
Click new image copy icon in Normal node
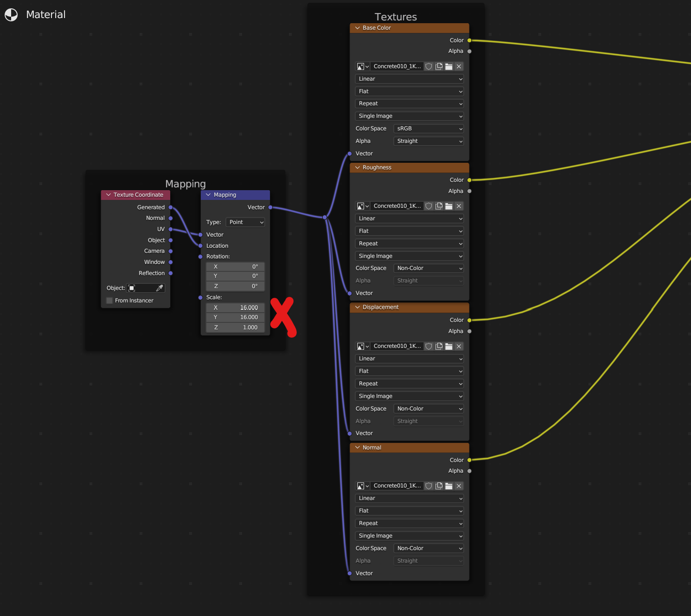[x=439, y=486]
